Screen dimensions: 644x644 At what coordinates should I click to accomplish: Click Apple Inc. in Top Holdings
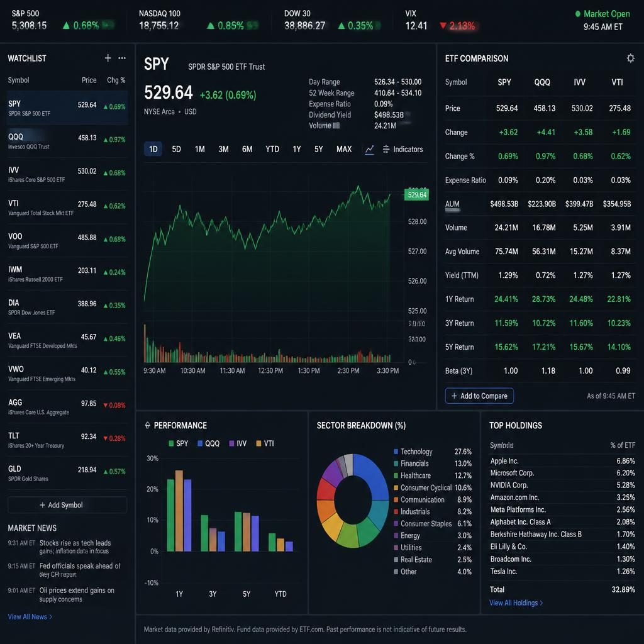pos(504,461)
